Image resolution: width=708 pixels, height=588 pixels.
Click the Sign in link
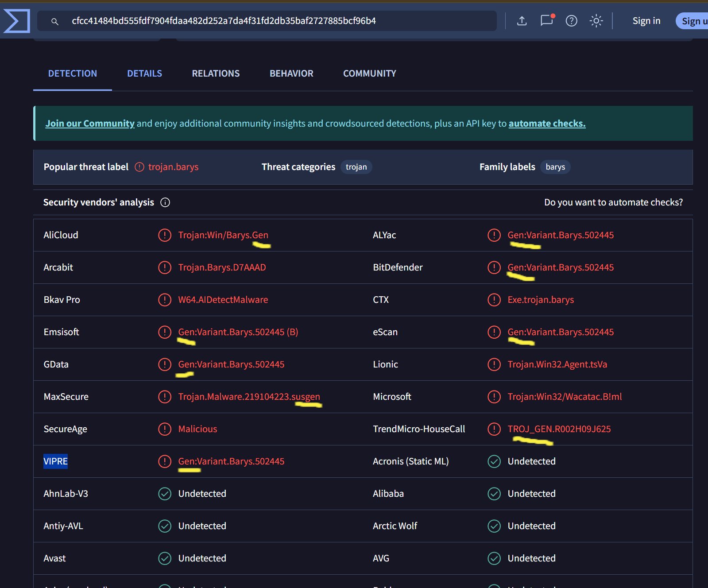point(646,21)
